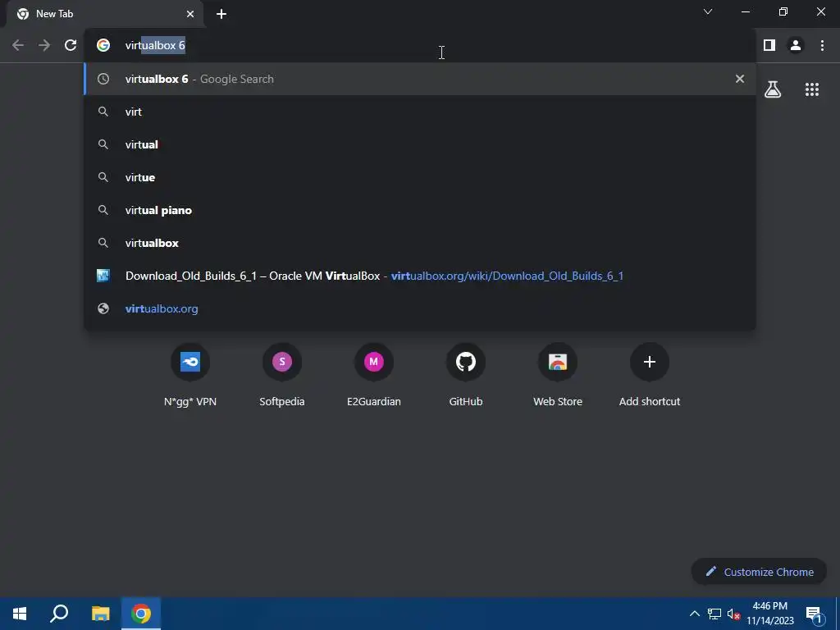Select the New Tab tab

(x=104, y=15)
